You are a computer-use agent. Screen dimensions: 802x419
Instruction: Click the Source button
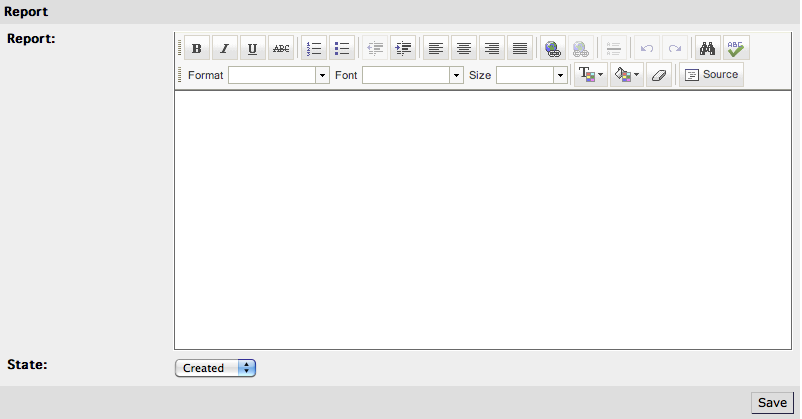click(x=711, y=75)
